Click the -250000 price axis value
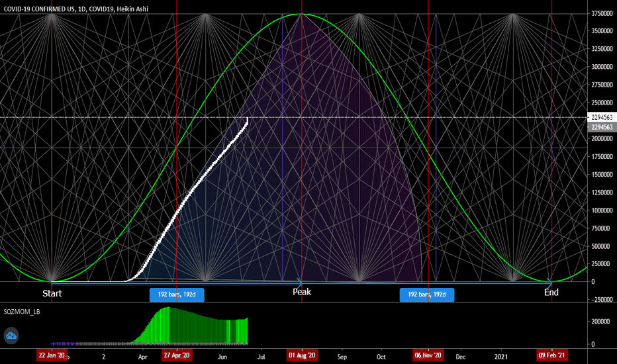This screenshot has width=617, height=364. [x=600, y=300]
